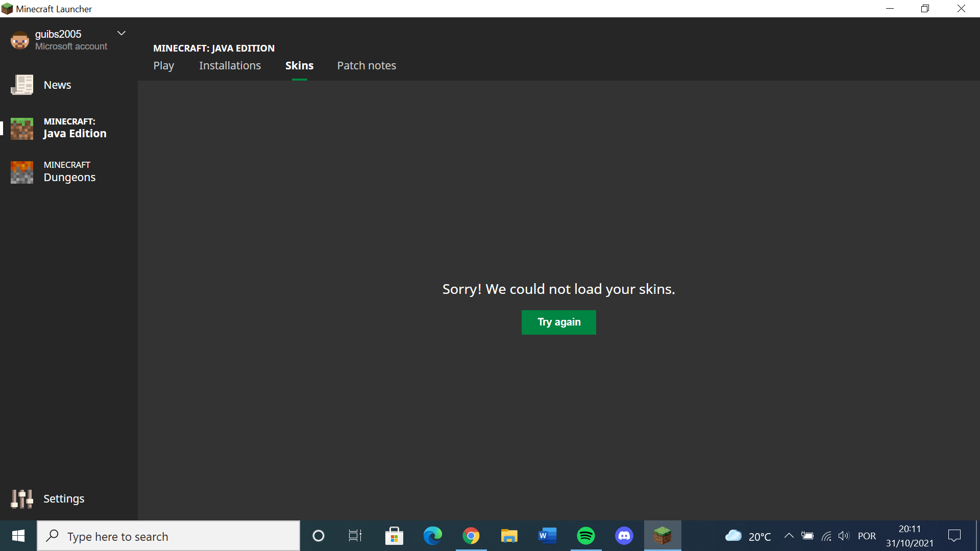The image size is (980, 551).
Task: Open the Windows Start menu
Action: (18, 536)
